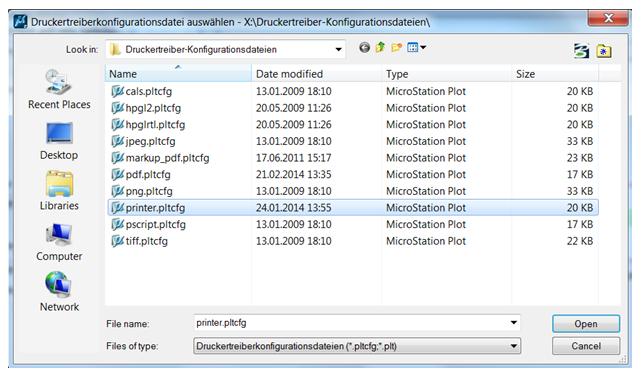This screenshot has width=641, height=378.
Task: Click MicroStation Plot type in tiff.pltcfg row
Action: pyautogui.click(x=426, y=241)
